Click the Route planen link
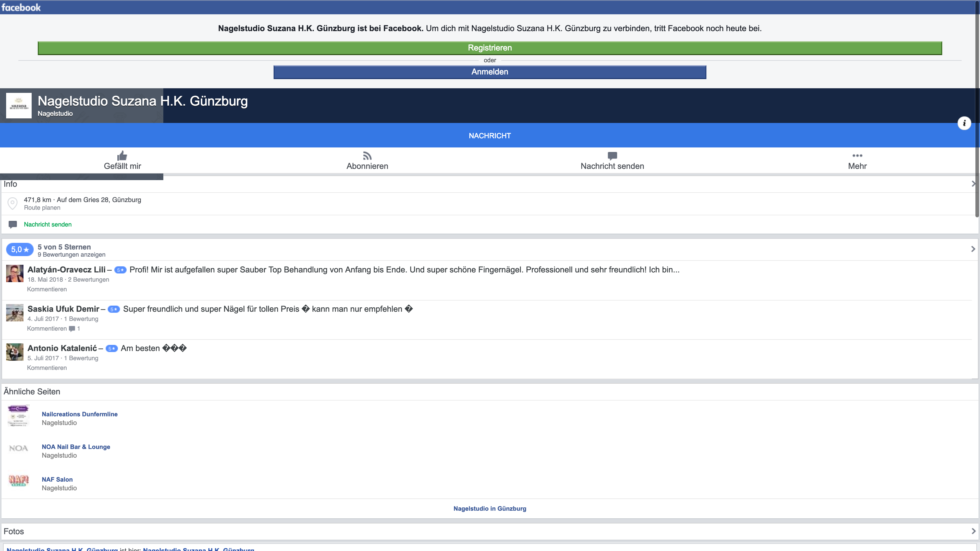980x551 pixels. (42, 208)
